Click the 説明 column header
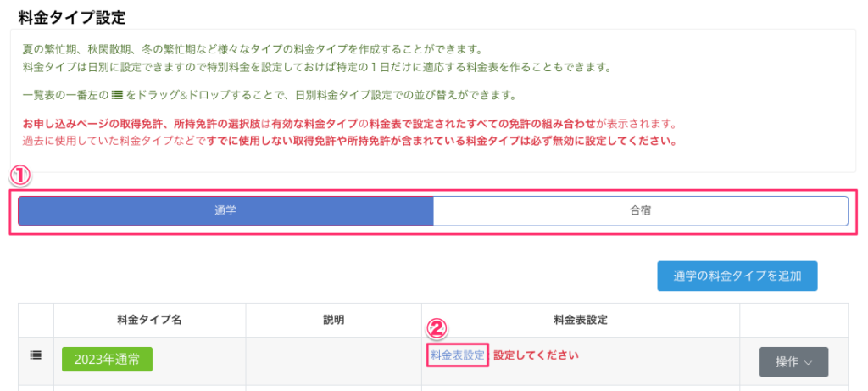The image size is (868, 391). (333, 320)
